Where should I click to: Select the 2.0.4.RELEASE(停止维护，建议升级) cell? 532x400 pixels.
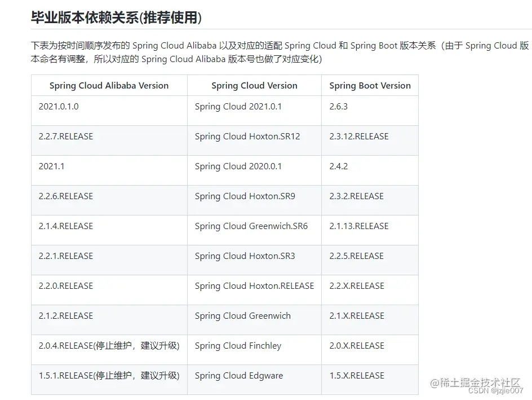(109, 350)
